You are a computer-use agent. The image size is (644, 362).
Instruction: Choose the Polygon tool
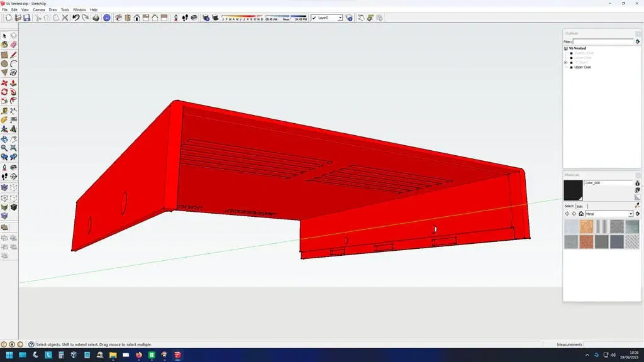(x=4, y=73)
